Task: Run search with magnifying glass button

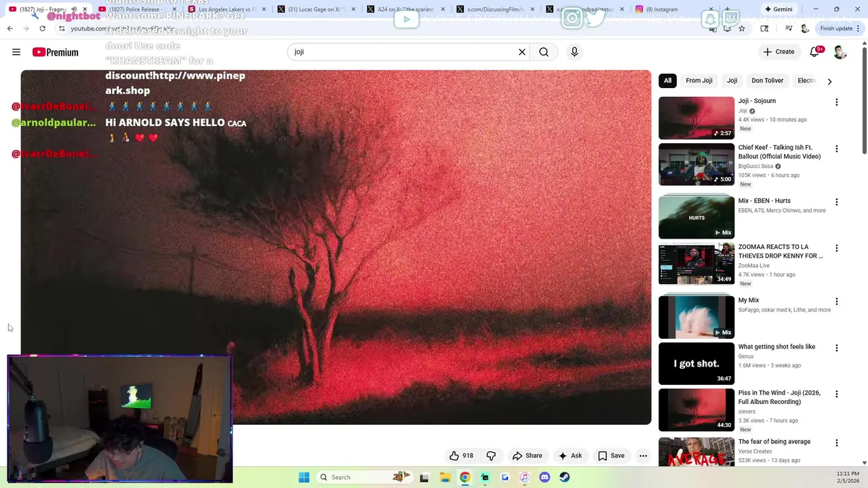Action: point(544,52)
